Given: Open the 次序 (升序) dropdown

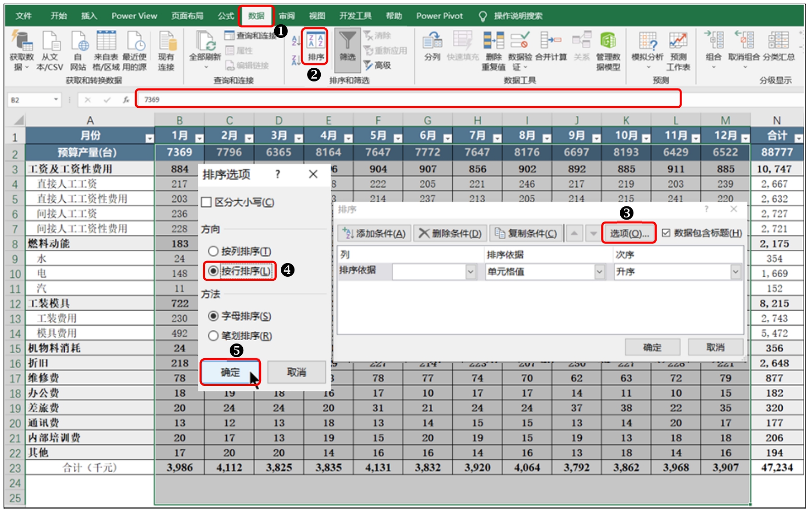Looking at the screenshot, I should (x=735, y=272).
